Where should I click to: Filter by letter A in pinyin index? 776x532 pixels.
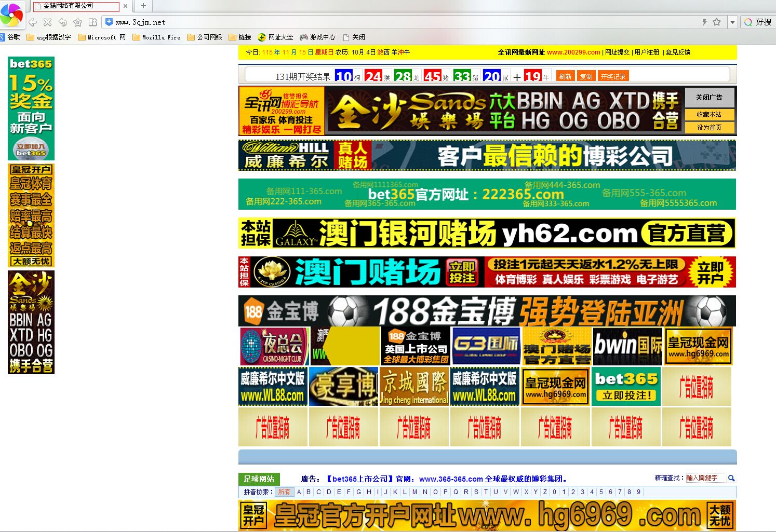coord(299,492)
